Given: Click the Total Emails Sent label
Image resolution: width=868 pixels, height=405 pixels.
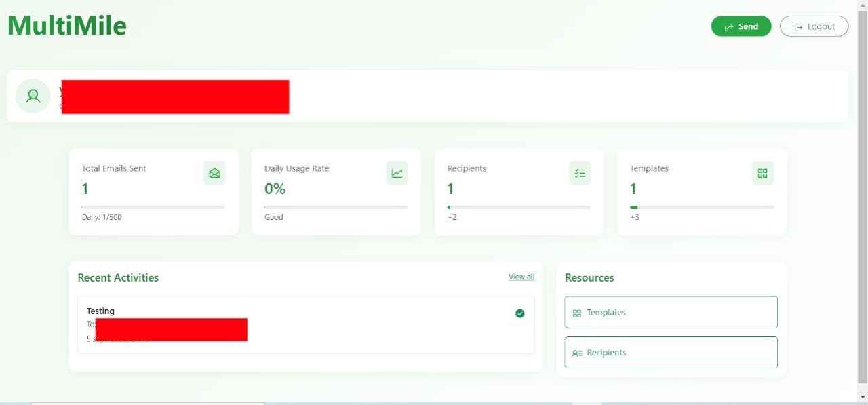Looking at the screenshot, I should click(x=114, y=168).
